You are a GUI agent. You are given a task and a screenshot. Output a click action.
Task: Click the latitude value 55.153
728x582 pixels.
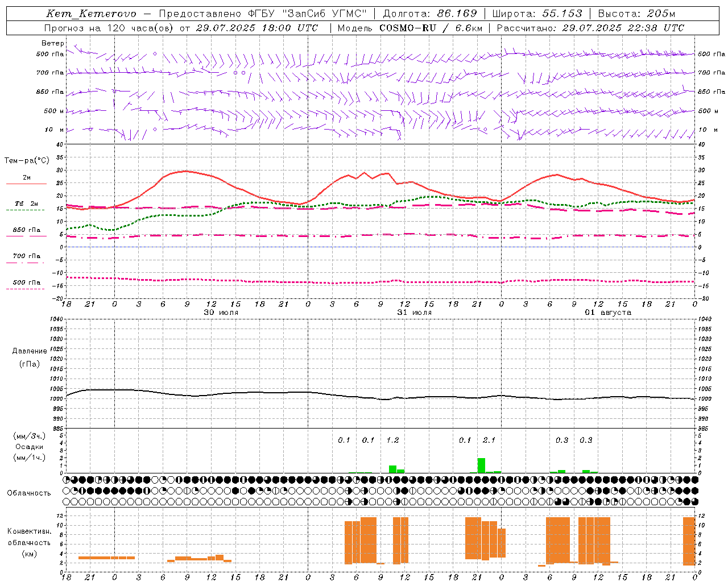pyautogui.click(x=562, y=14)
